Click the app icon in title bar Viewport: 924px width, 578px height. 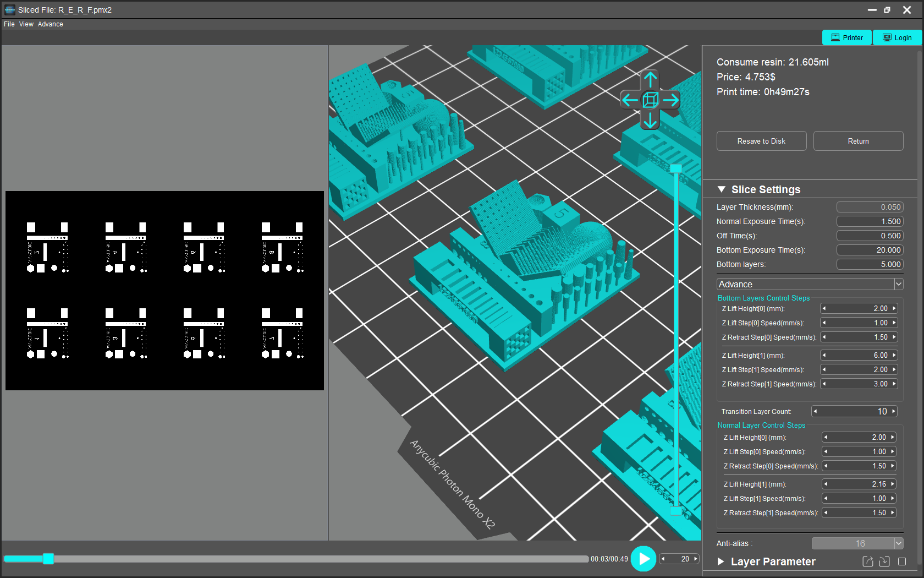point(9,9)
